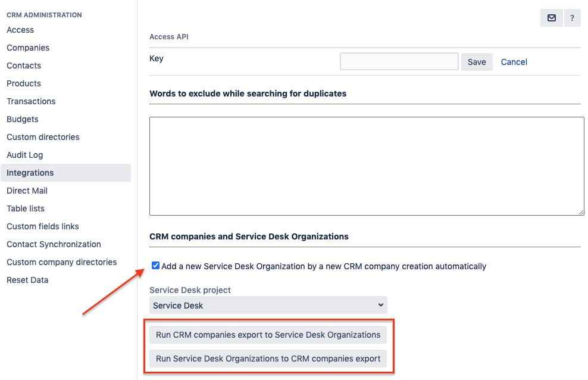
Task: Open the Service Desk project dropdown
Action: (268, 306)
